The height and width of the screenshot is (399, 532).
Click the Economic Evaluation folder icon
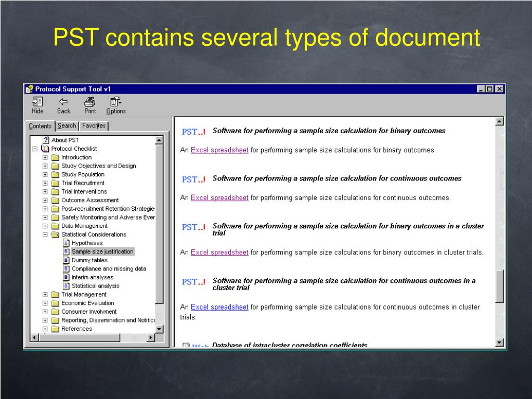[x=55, y=303]
